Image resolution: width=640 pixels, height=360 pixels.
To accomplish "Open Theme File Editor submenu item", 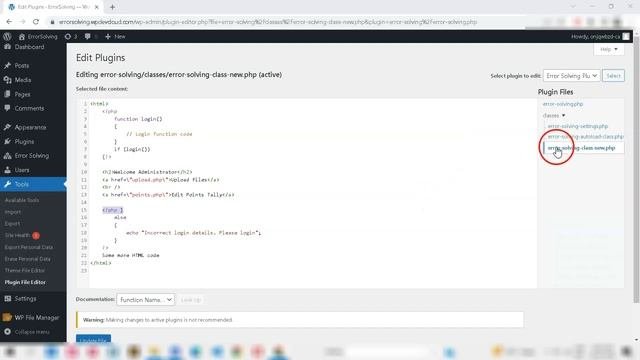I will (x=24, y=270).
